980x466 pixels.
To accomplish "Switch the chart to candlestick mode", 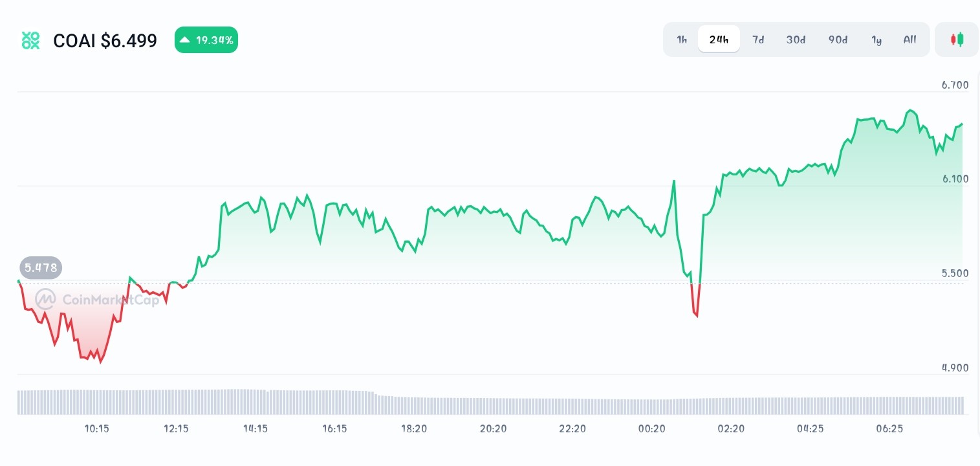I will point(956,39).
